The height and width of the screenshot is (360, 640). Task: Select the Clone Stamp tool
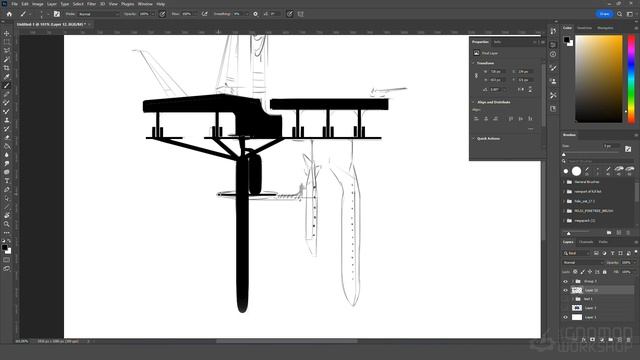pyautogui.click(x=7, y=120)
